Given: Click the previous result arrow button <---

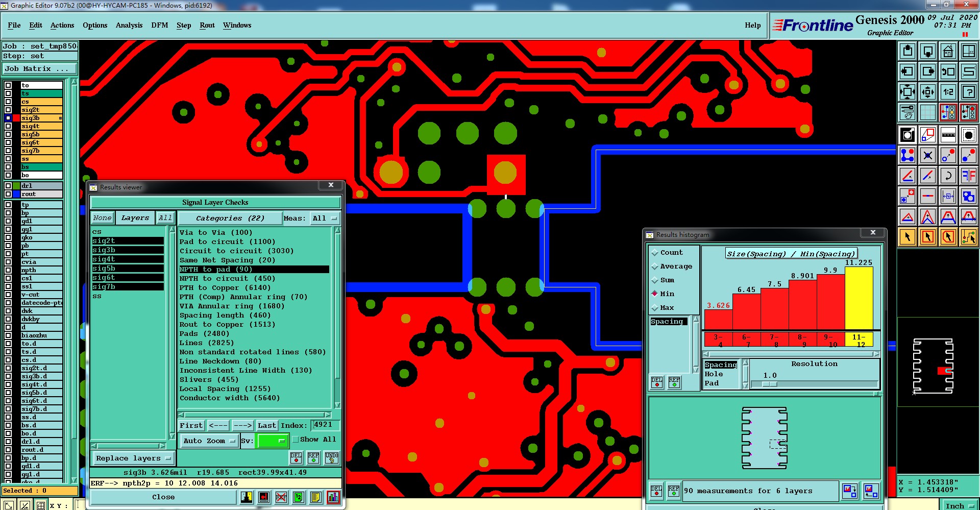Looking at the screenshot, I should (218, 425).
